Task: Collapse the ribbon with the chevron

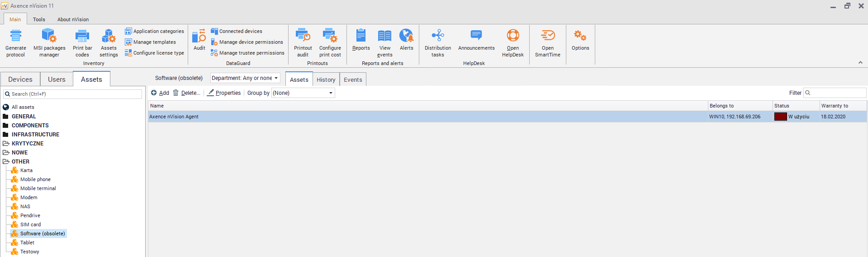Action: point(860,63)
